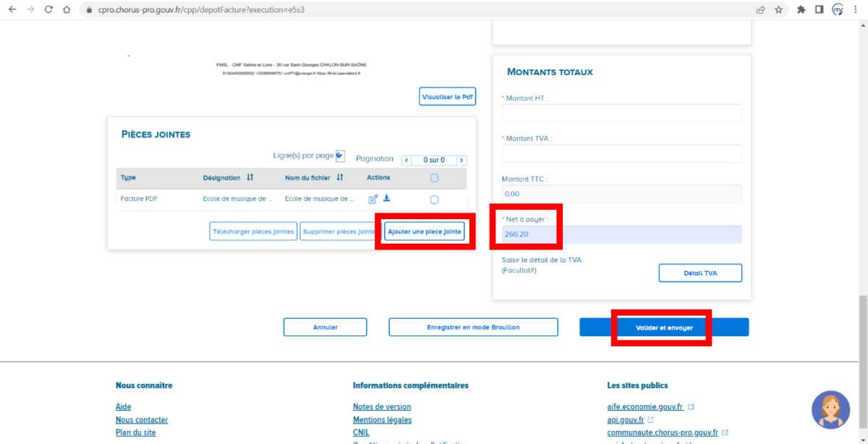The height and width of the screenshot is (444, 868).
Task: Open the communaute.chorus-pro.gouv.fr link
Action: (x=662, y=432)
